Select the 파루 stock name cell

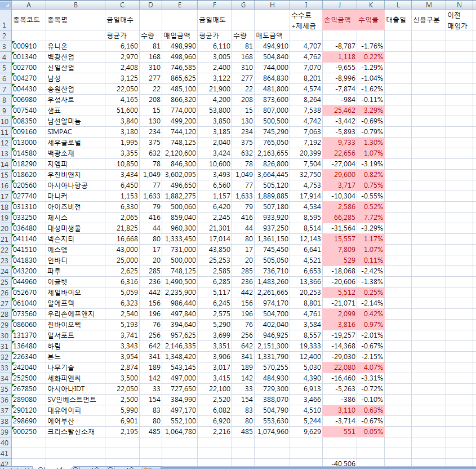(x=75, y=271)
